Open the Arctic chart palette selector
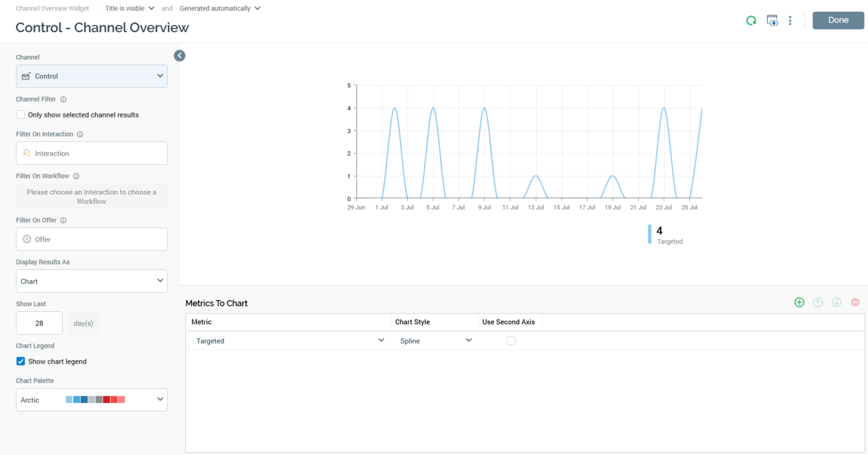Screen dimensions: 868x455 (x=92, y=400)
